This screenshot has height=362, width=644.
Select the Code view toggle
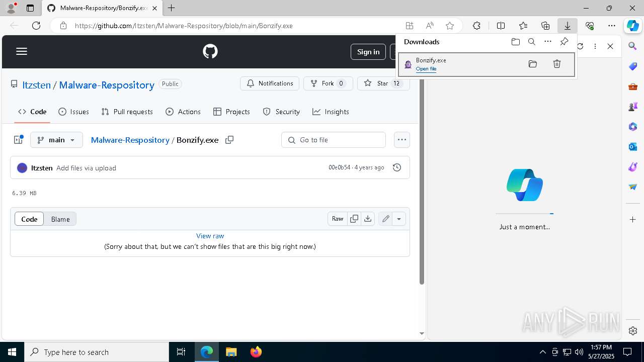click(x=29, y=219)
